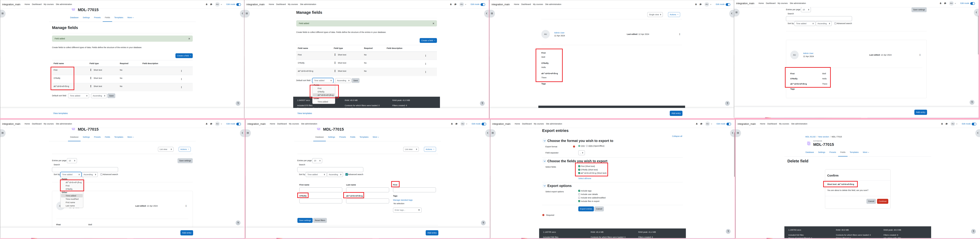Image resolution: width=980 pixels, height=239 pixels.
Task: Choose Last name in open Sort by list
Action: pos(70,206)
